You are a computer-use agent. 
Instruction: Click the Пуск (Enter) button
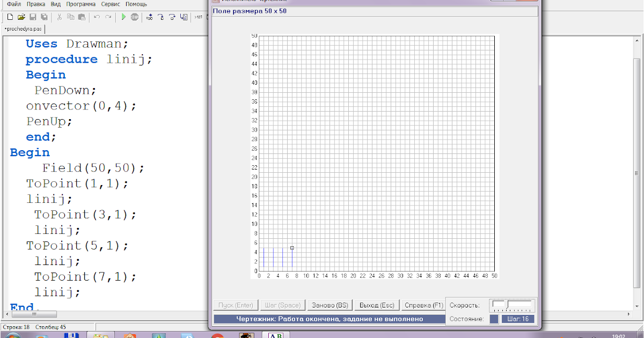pos(236,305)
